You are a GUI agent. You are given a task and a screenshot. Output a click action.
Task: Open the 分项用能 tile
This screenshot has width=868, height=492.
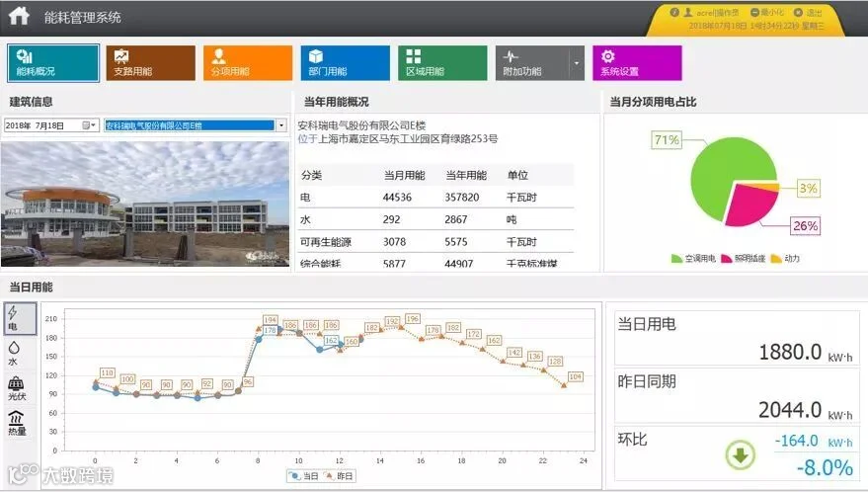[248, 63]
